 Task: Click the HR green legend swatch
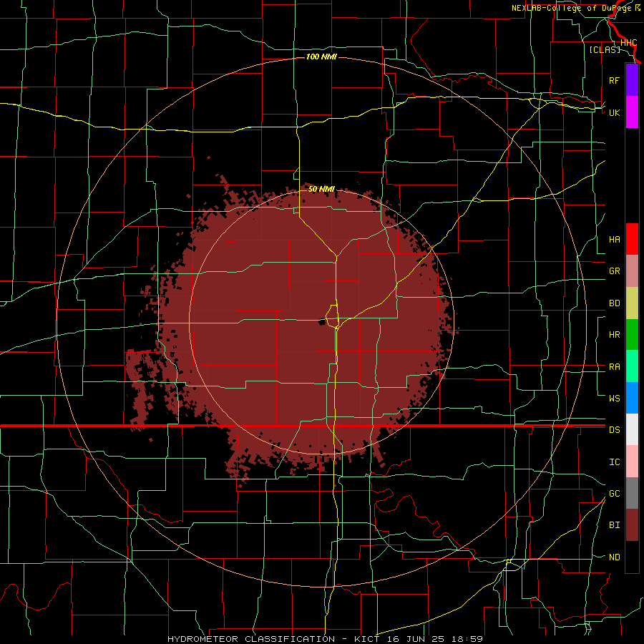coord(632,335)
